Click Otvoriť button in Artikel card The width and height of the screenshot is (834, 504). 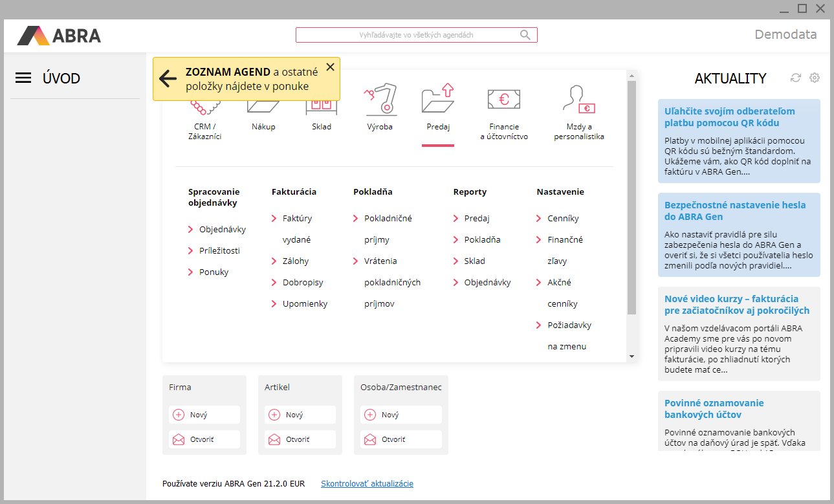300,439
